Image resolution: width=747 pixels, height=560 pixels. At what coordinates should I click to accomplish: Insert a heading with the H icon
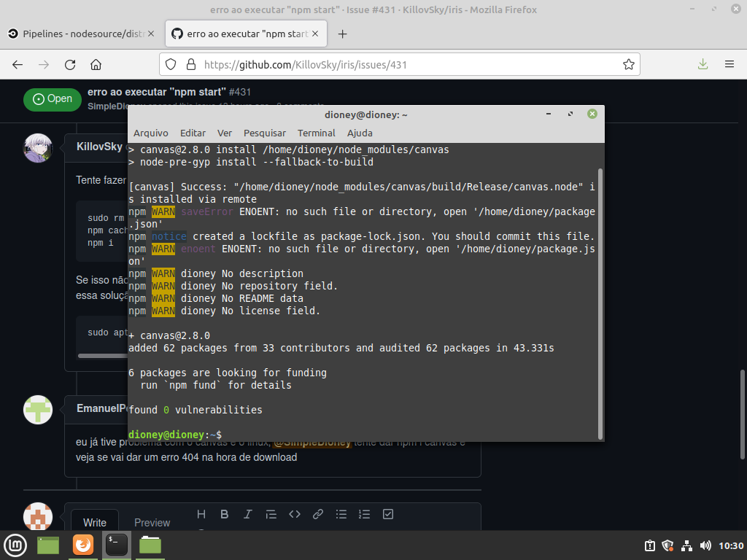click(201, 514)
